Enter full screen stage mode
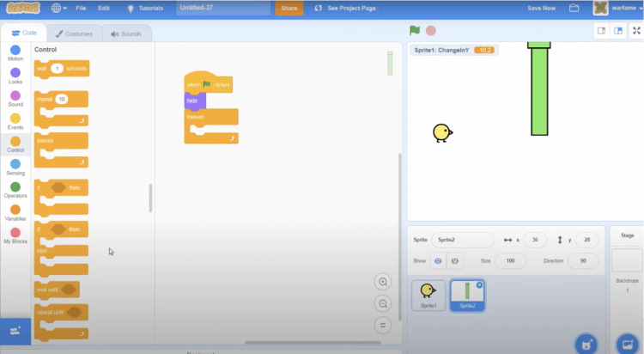Screen dimensions: 644x354 pyautogui.click(x=636, y=31)
